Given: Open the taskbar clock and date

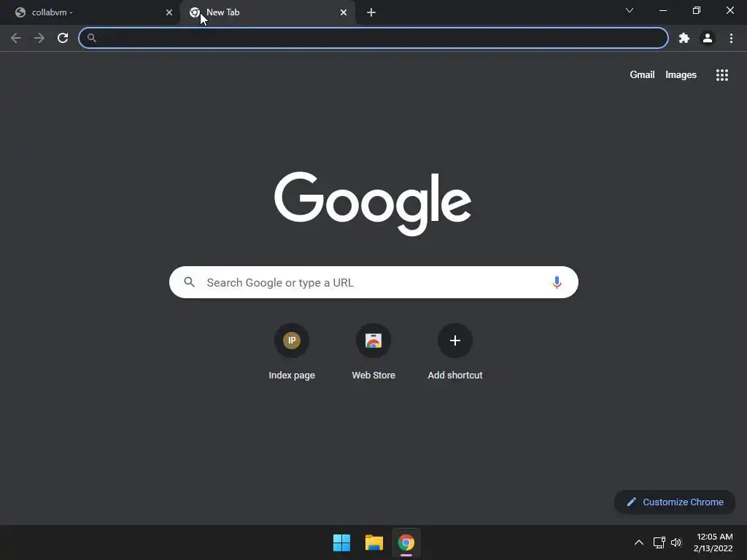Looking at the screenshot, I should coord(713,542).
